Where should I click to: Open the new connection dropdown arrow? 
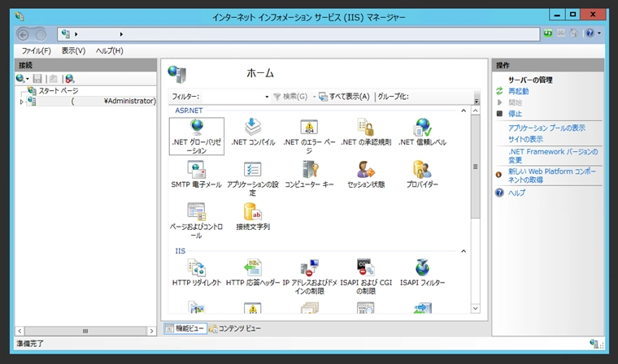coord(28,79)
